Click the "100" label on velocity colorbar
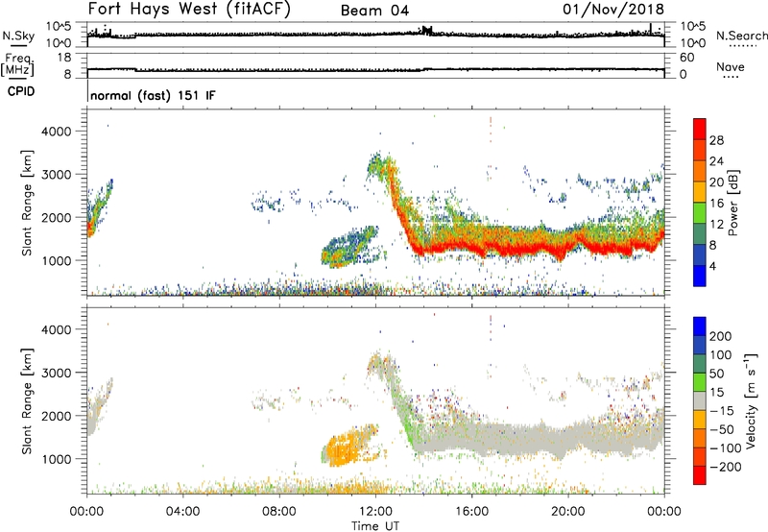 point(721,354)
